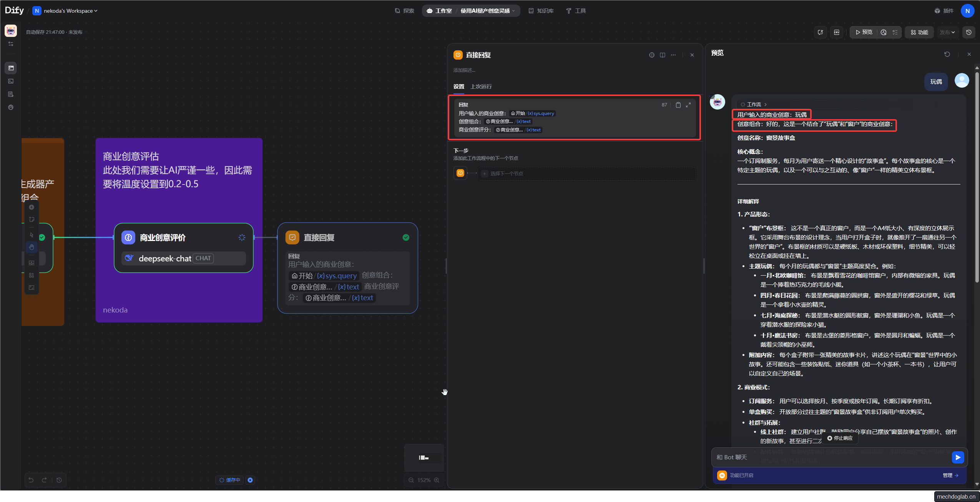Toggle the maximize canvas icon in toolbar
This screenshot has width=980, height=502.
[x=32, y=288]
